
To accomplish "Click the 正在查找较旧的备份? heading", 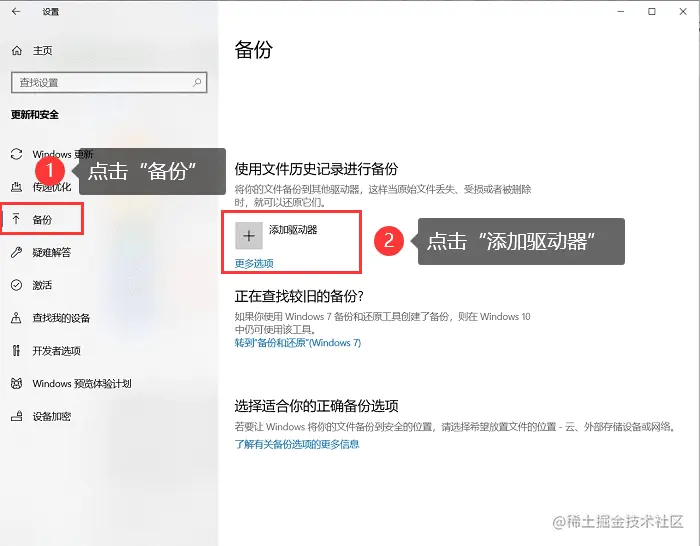I will (x=299, y=296).
